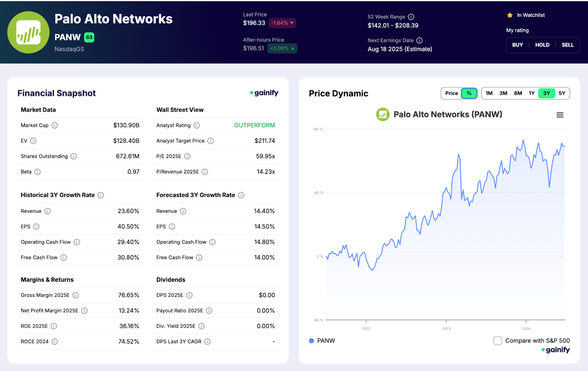Viewport: 588px width, 371px height.
Task: Click the watchlist star icon
Action: coord(510,15)
